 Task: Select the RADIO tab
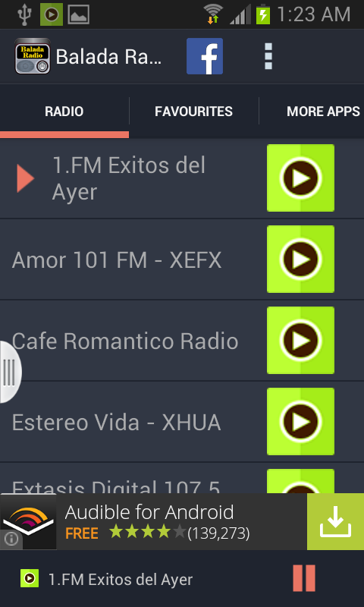(64, 112)
